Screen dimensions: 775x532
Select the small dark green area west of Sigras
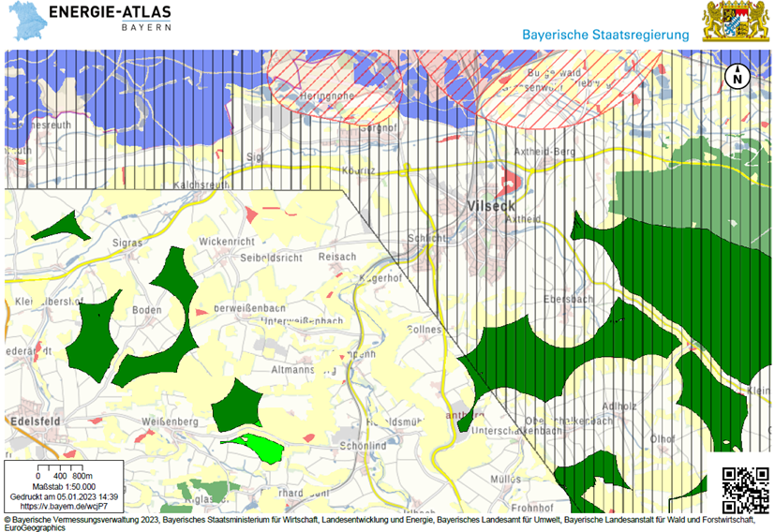click(x=58, y=226)
